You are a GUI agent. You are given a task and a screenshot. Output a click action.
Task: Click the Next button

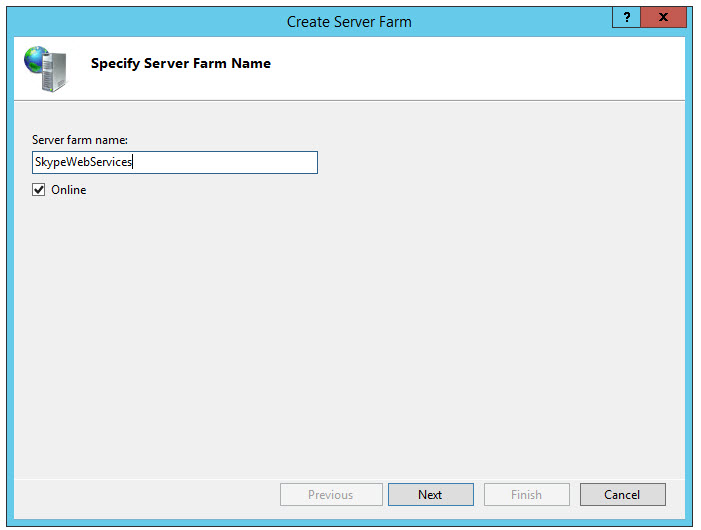430,495
